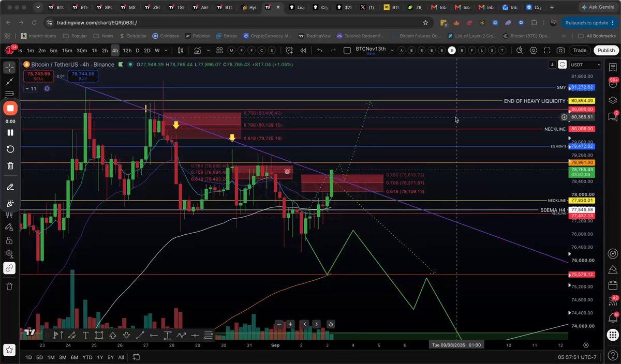Click the Publish button

(606, 50)
